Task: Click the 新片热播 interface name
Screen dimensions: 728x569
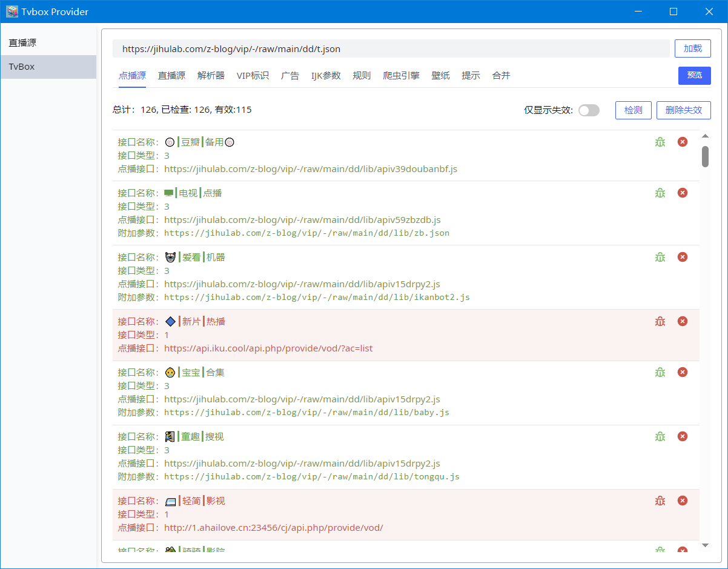Action: click(x=195, y=322)
